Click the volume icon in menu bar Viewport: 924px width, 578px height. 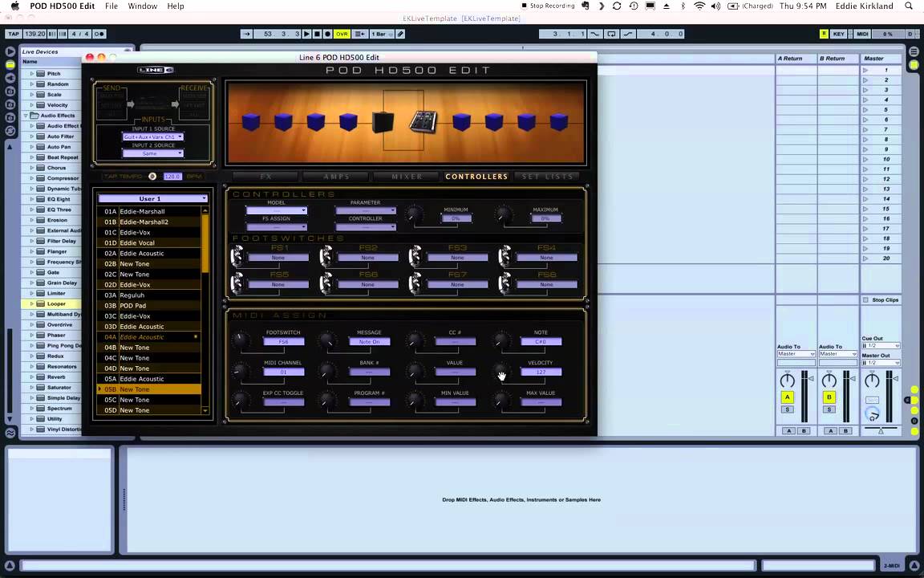point(715,6)
